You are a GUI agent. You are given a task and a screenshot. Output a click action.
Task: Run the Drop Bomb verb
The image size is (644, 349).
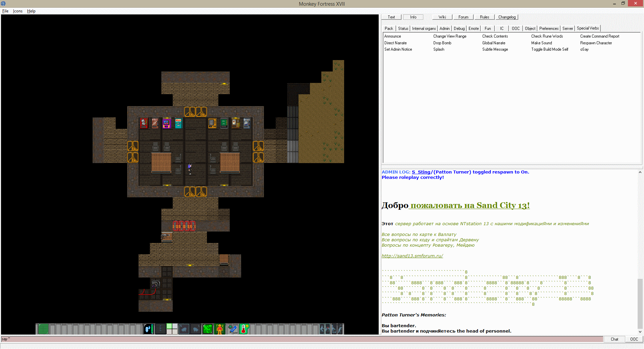click(442, 43)
